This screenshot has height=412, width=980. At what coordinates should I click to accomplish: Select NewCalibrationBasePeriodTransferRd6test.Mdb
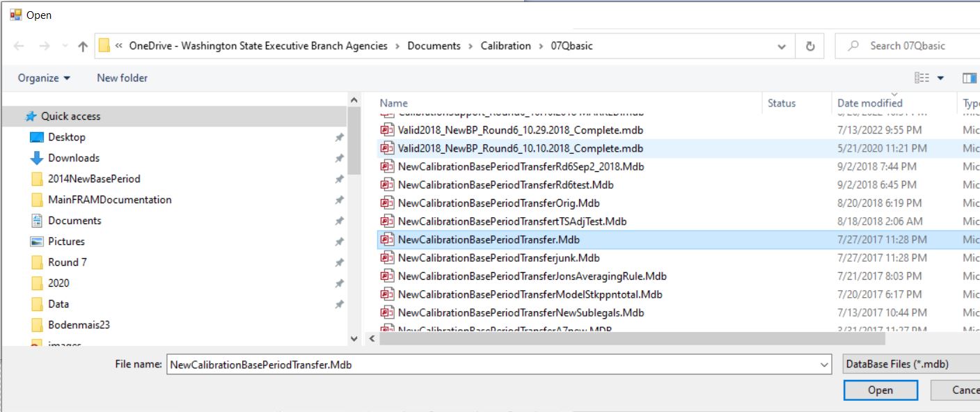[506, 185]
